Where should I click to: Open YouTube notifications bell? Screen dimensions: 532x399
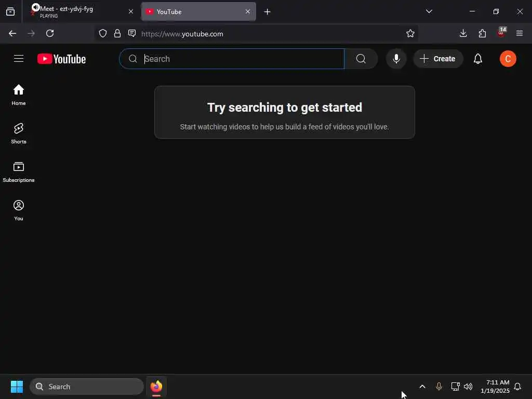click(478, 59)
